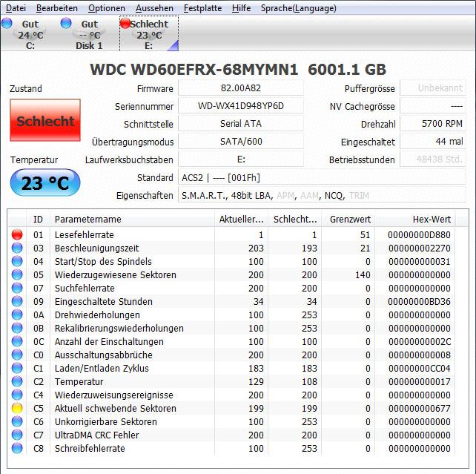The image size is (476, 474).
Task: Click the Grenzwert column header
Action: point(348,220)
